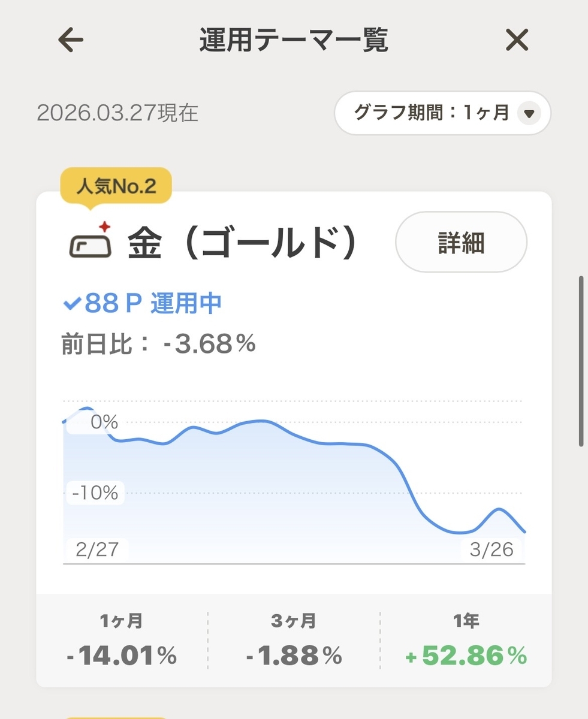The height and width of the screenshot is (719, 588).
Task: Select the グラフ期間：1ヶ月 selector
Action: coord(442,113)
